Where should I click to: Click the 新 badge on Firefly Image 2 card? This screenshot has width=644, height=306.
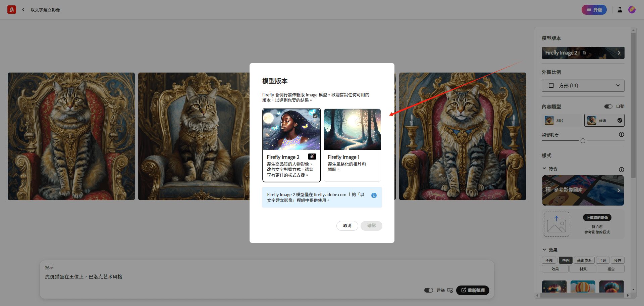click(x=312, y=157)
